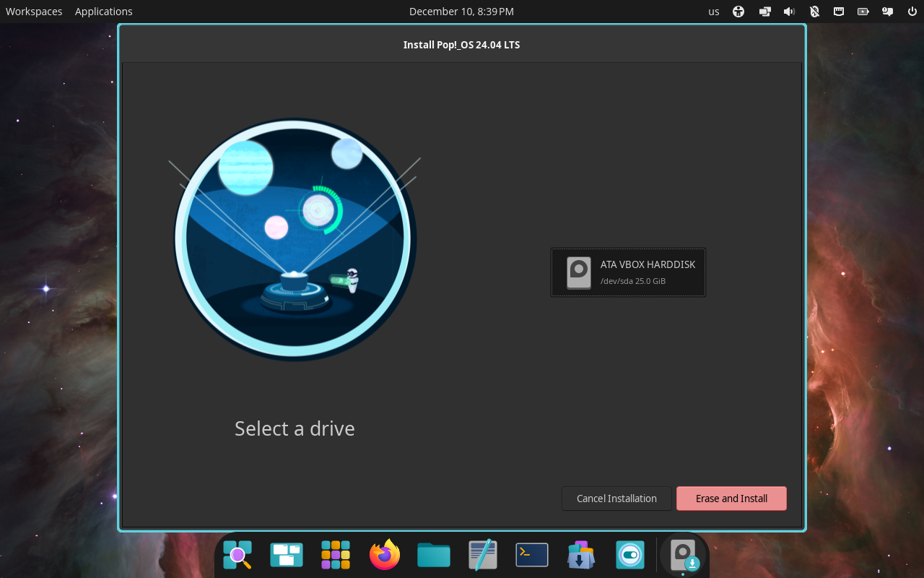Select the ATA VBOX HARDDISK drive
The image size is (924, 578).
coord(628,272)
